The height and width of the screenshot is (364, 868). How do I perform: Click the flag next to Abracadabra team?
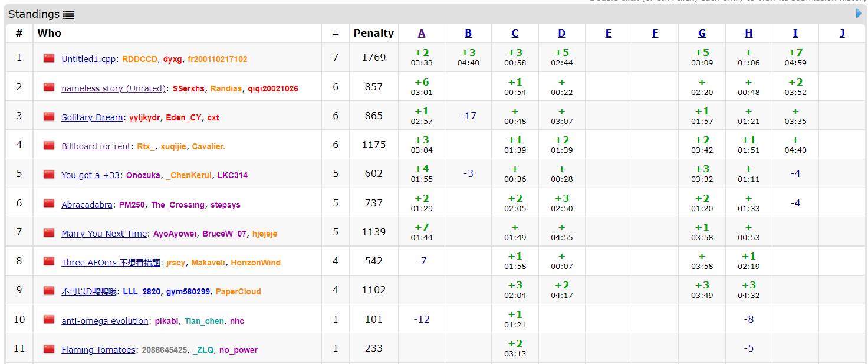[x=49, y=204]
